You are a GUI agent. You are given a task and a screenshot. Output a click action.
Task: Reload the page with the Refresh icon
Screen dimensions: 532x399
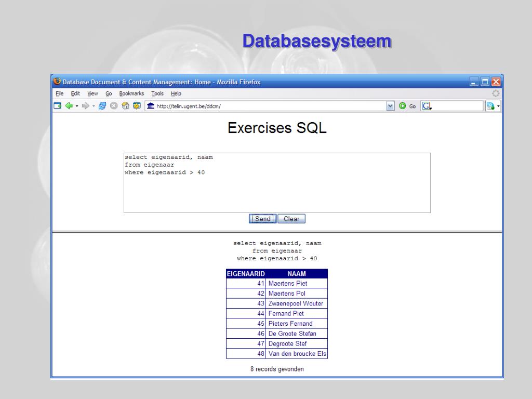[x=102, y=106]
